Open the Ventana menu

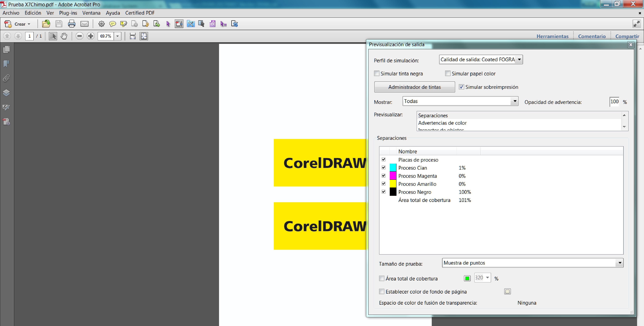pos(91,13)
